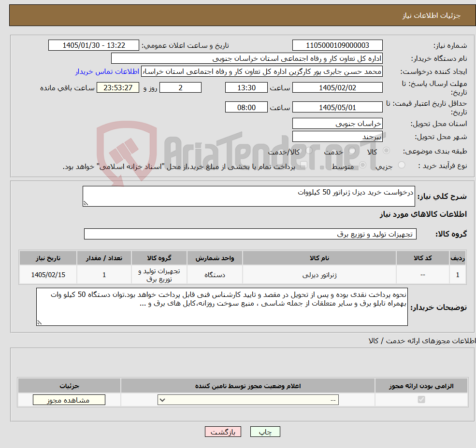Click the price validity time 08:00
Screen dimensions: 476x448
pyautogui.click(x=246, y=107)
